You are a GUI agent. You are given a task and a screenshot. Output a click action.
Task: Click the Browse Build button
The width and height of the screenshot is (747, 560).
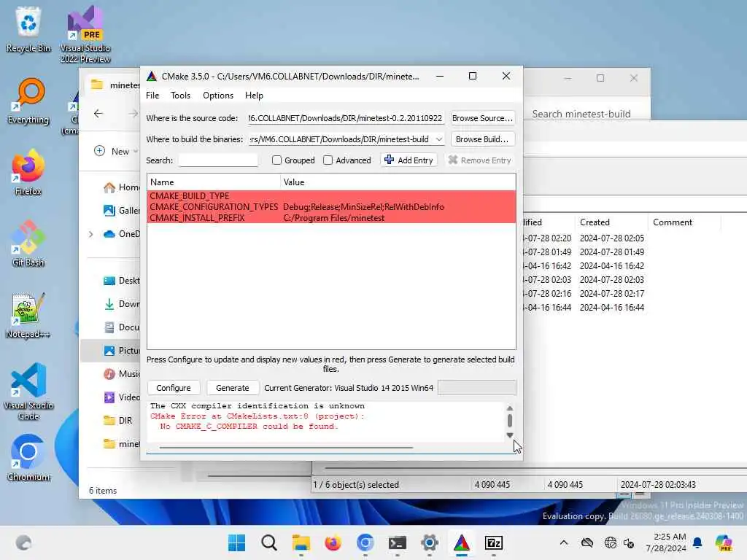point(483,139)
